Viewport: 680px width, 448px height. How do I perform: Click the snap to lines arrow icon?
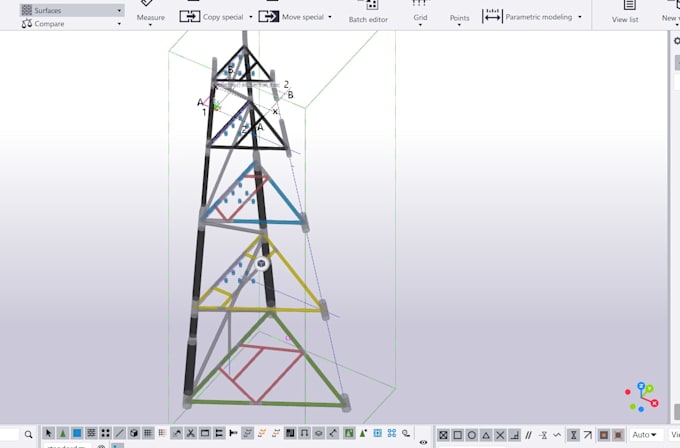pos(588,435)
